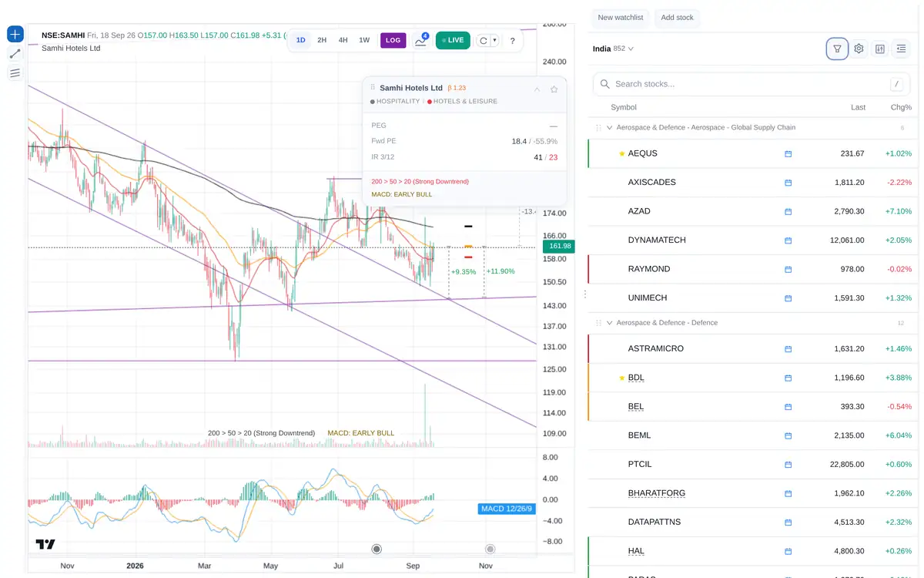Click the refresh circular arrow icon
This screenshot has height=578, width=924.
pos(483,41)
